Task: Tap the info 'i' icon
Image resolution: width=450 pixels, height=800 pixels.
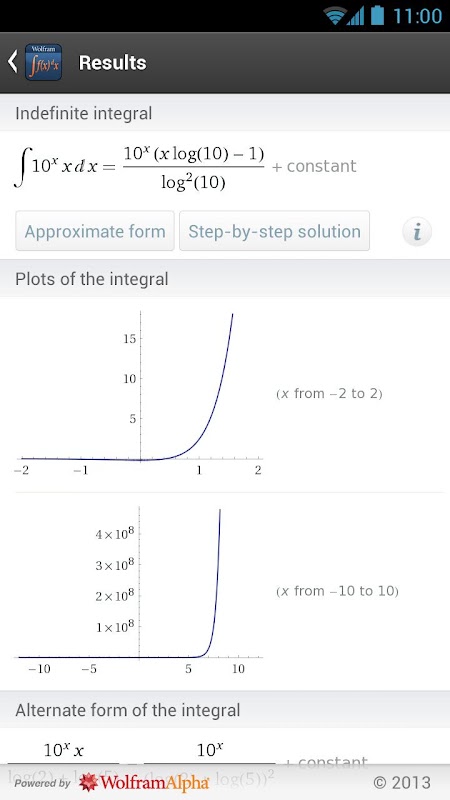Action: tap(417, 232)
